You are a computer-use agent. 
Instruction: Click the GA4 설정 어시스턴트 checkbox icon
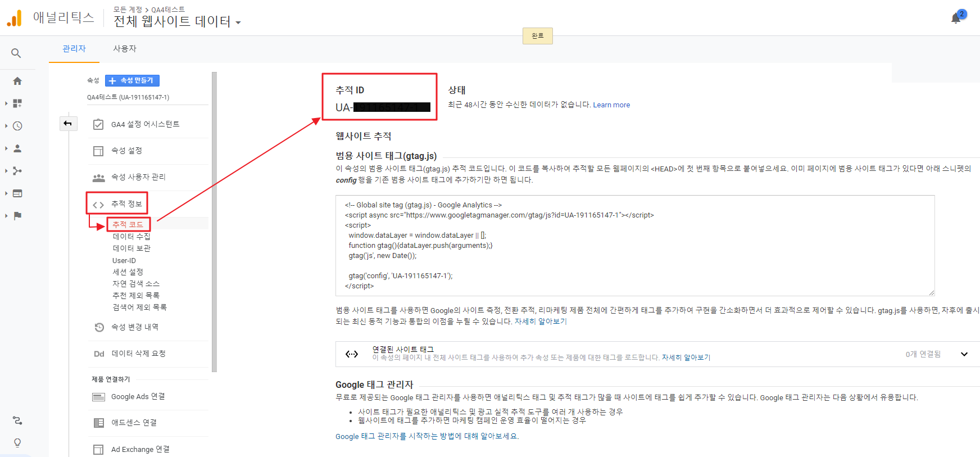click(x=98, y=124)
